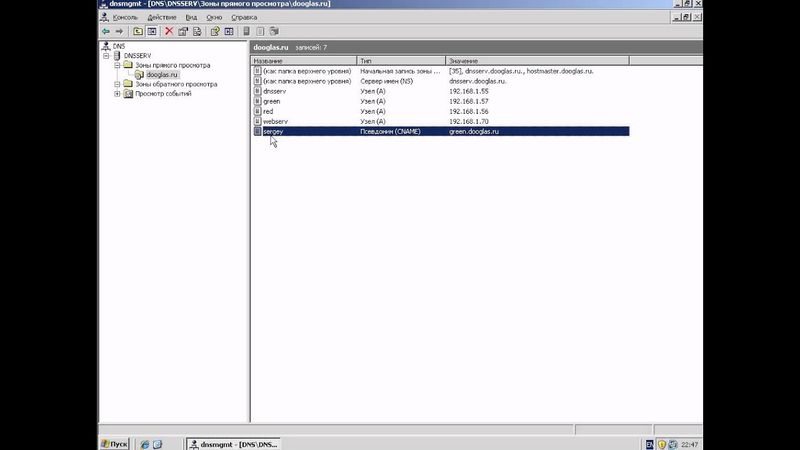Select the dooglas.ru zone in tree

pyautogui.click(x=160, y=74)
